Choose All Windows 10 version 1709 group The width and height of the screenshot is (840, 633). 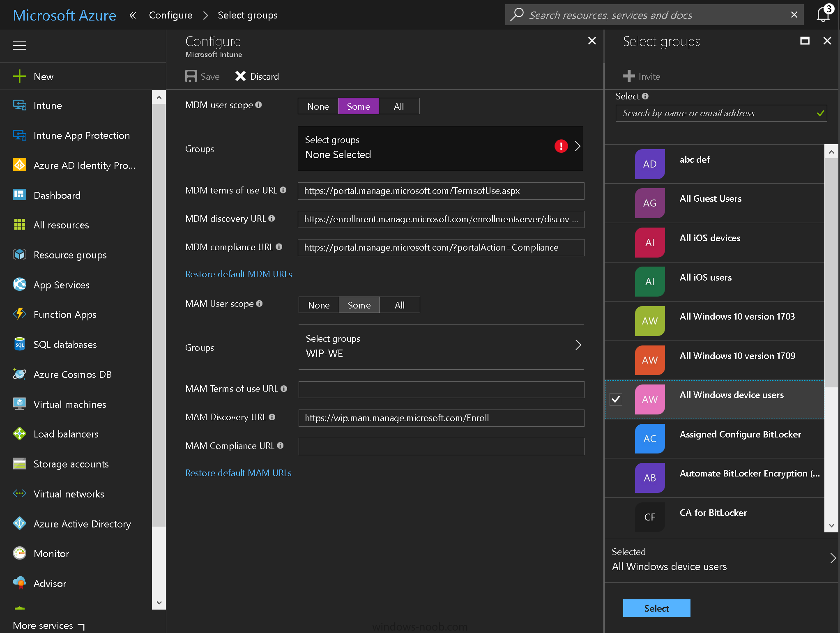(714, 360)
